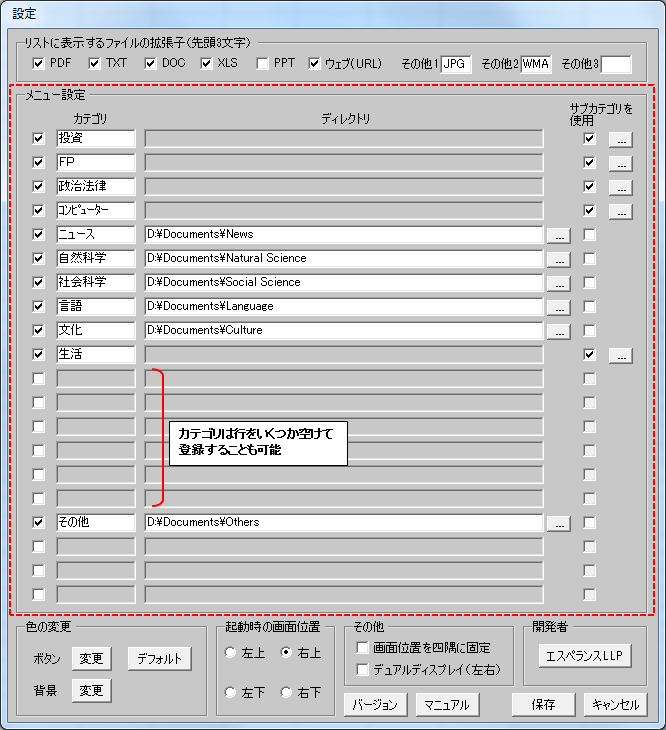
Task: Open subcategory settings button for 投資 row
Action: tap(621, 140)
